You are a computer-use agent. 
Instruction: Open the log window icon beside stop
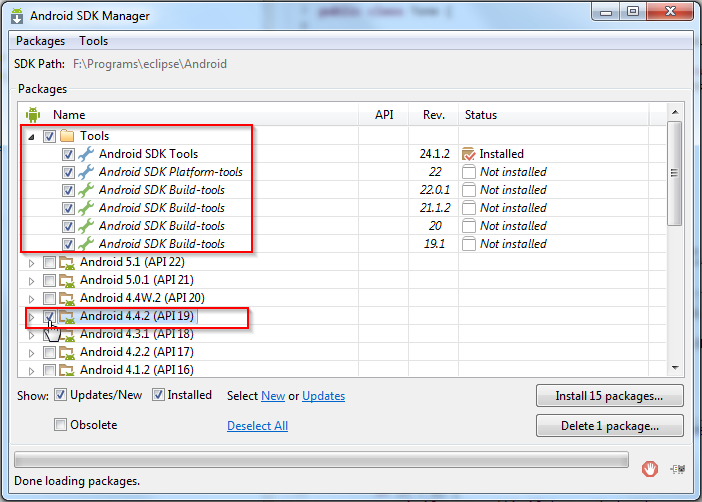(678, 469)
